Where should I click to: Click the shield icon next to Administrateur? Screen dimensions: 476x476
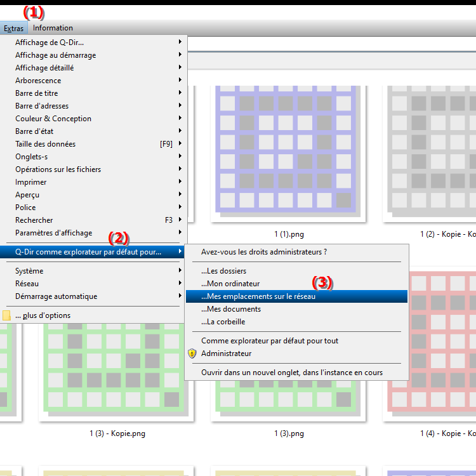point(192,354)
